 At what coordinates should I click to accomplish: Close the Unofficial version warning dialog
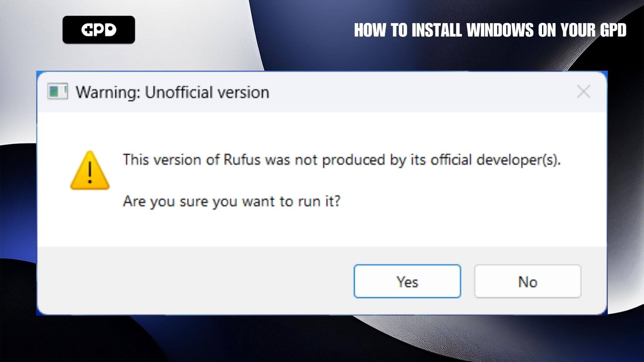(x=583, y=92)
